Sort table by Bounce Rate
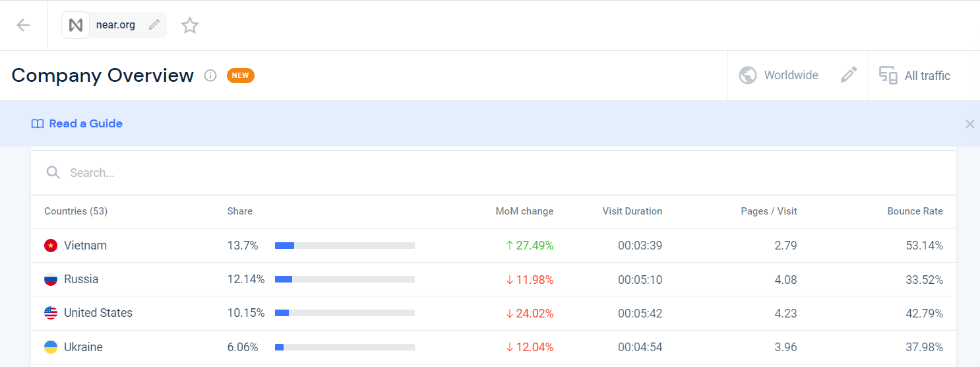This screenshot has height=367, width=980. click(x=915, y=211)
